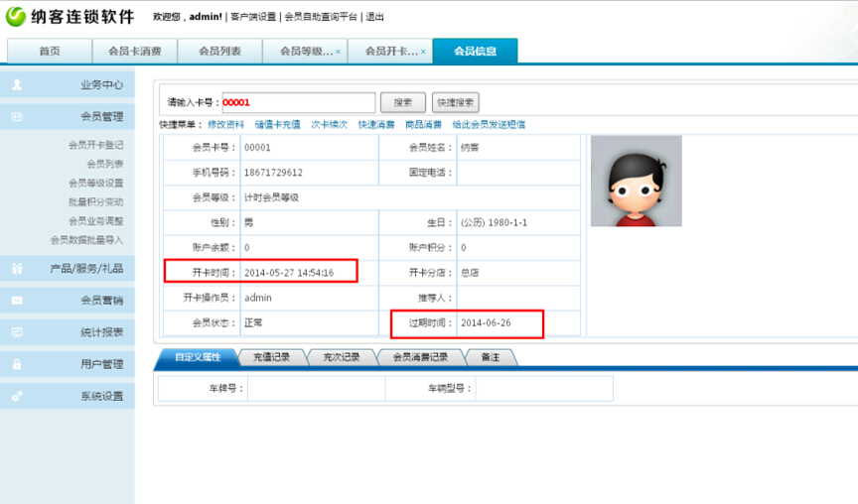858x504 pixels.
Task: Close the 会员等级 tab
Action: point(339,52)
